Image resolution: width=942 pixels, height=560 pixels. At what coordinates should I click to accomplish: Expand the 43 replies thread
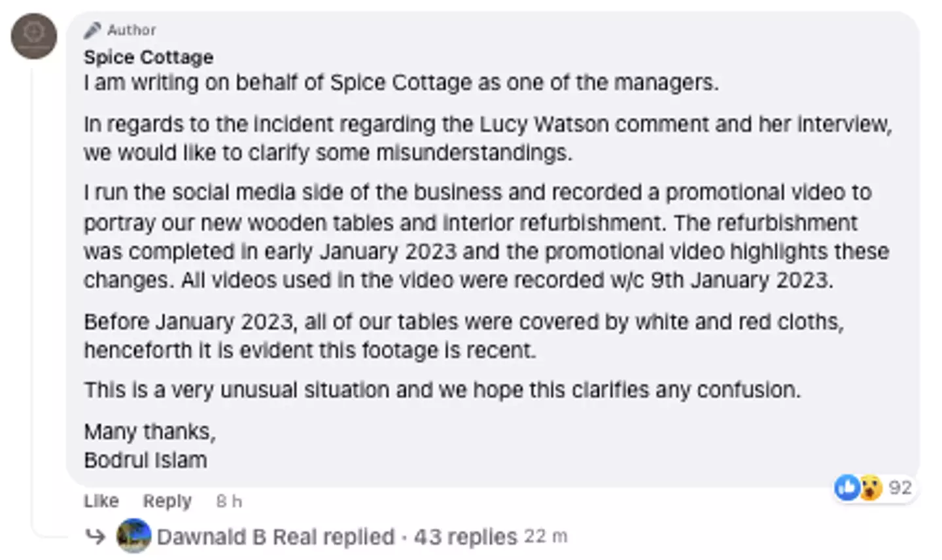pyautogui.click(x=465, y=537)
